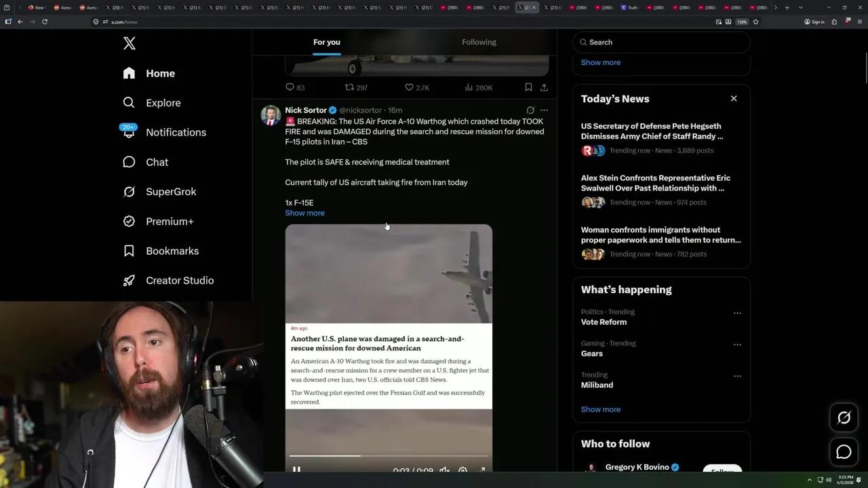The width and height of the screenshot is (868, 488).
Task: Click Grok icon on Nick Sortor's post
Action: click(530, 110)
